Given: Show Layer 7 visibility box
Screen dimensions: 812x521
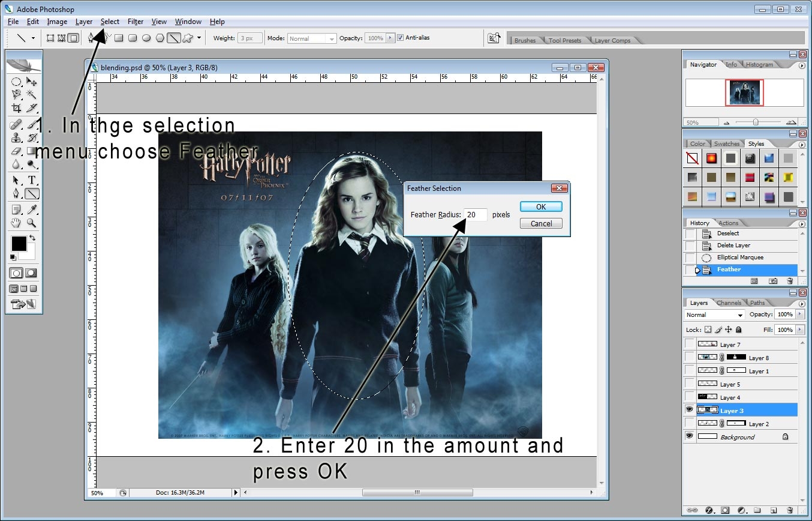Looking at the screenshot, I should click(x=690, y=345).
